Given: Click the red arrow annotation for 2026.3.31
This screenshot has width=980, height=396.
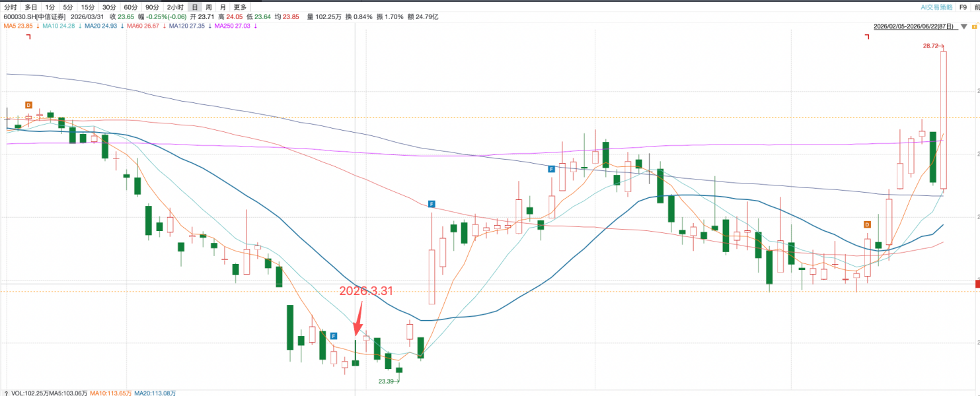Looking at the screenshot, I should (359, 318).
